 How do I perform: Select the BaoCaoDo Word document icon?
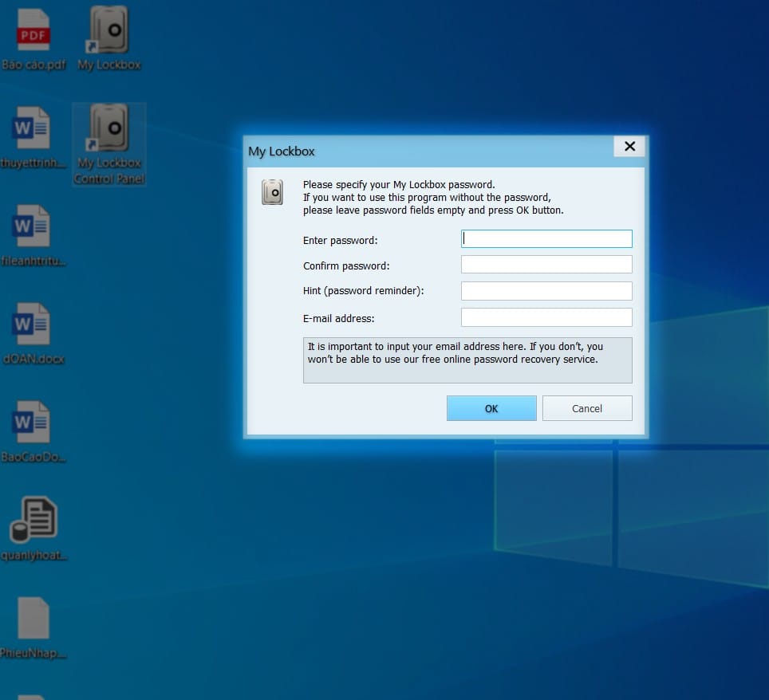(x=33, y=431)
